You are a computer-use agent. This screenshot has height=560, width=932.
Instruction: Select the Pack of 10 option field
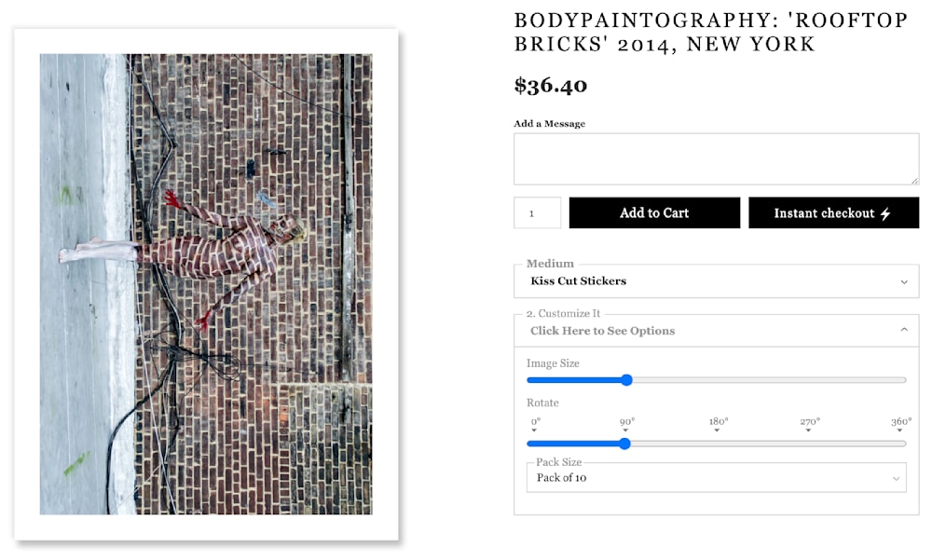coord(716,477)
